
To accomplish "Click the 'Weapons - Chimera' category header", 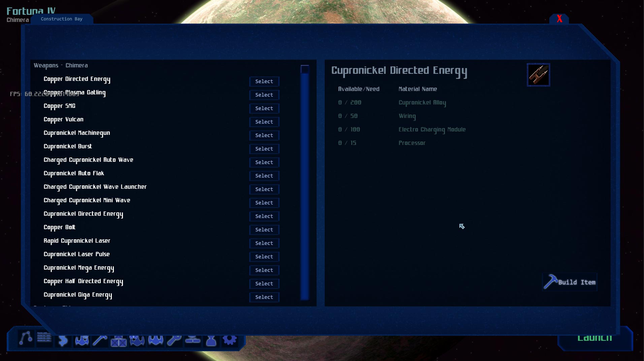I will (x=61, y=65).
